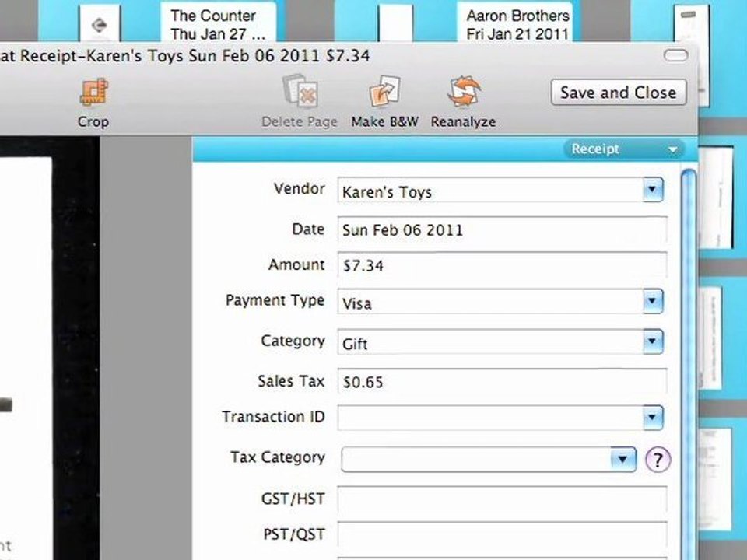Expand the Vendor dropdown arrow
This screenshot has width=747, height=560.
[652, 190]
